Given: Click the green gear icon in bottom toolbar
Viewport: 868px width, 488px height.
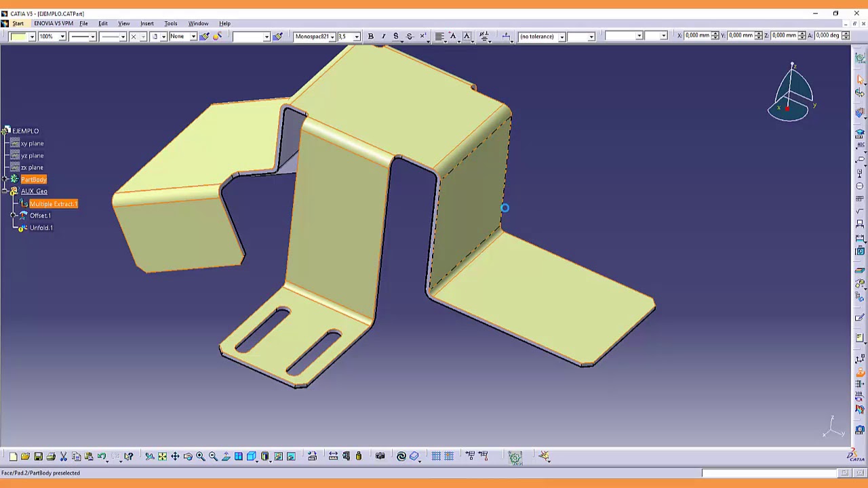Looking at the screenshot, I should 515,457.
